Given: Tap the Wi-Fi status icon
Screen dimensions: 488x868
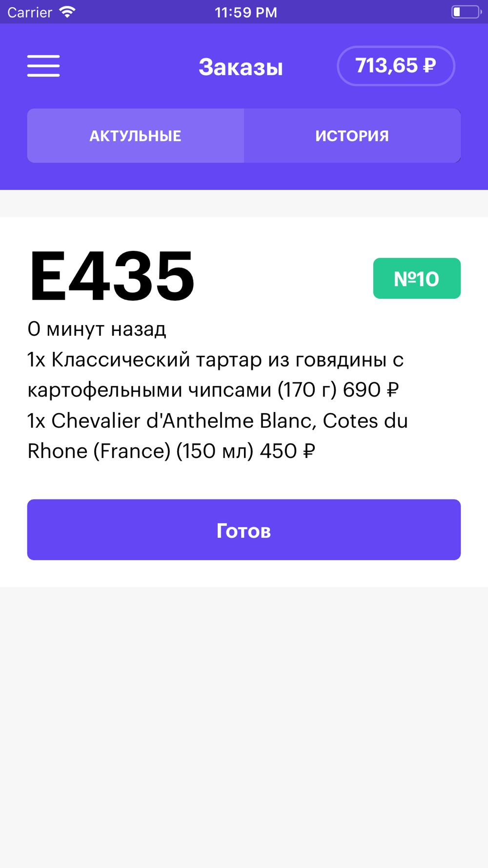Looking at the screenshot, I should click(67, 12).
